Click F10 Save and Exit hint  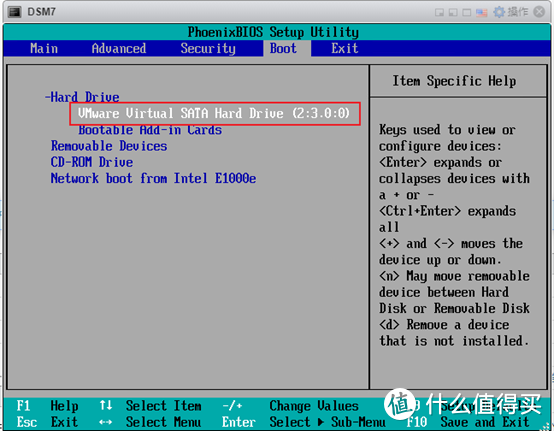coord(467,422)
